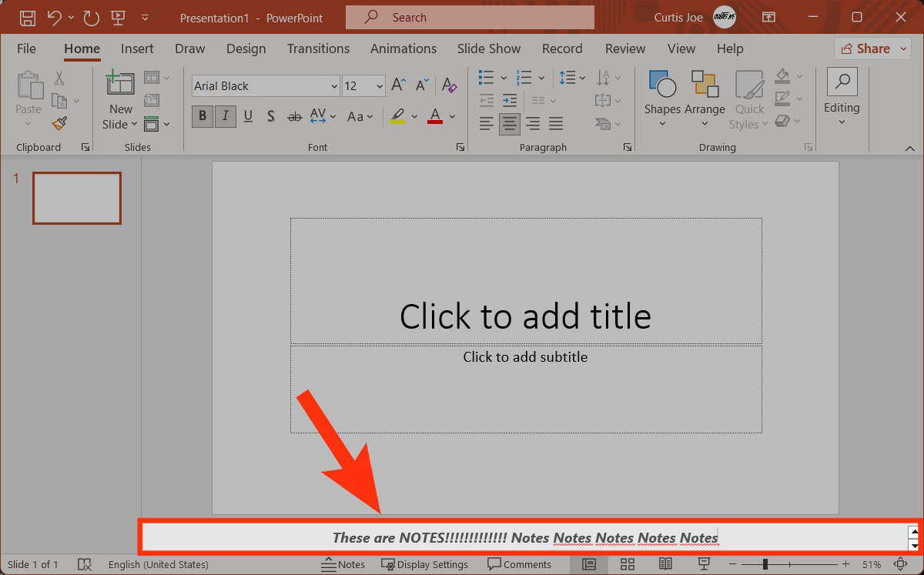Image resolution: width=924 pixels, height=575 pixels.
Task: Open the Insert tab
Action: tap(137, 48)
